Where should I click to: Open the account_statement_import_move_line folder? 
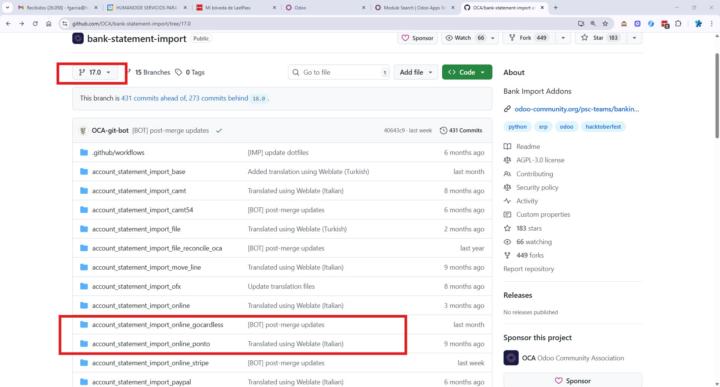click(x=146, y=267)
